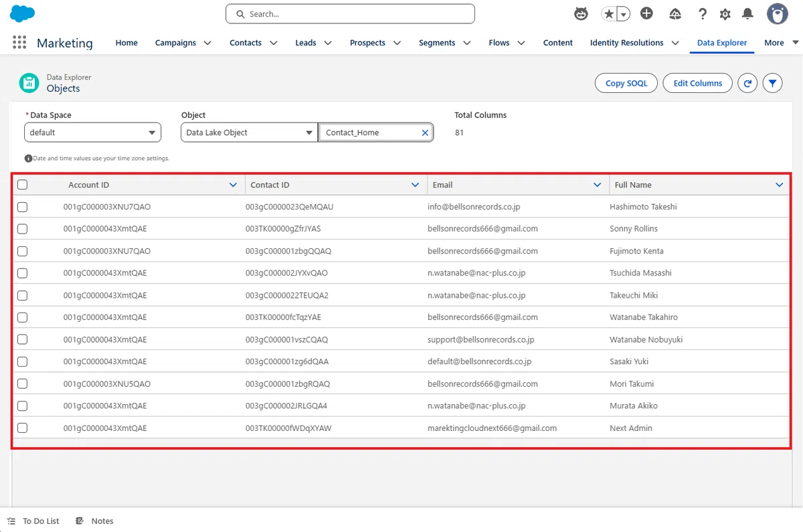Click the Data Explorer object icon
803x532 pixels.
coord(29,83)
